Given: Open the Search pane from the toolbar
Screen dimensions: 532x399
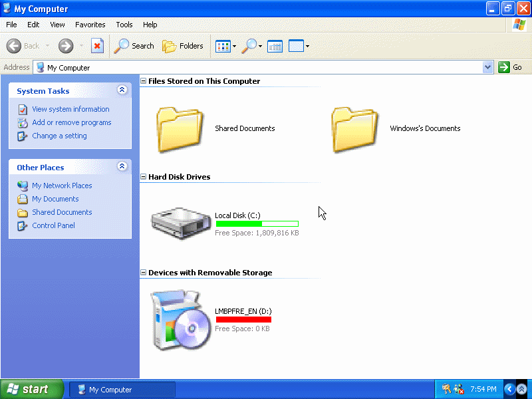Looking at the screenshot, I should pyautogui.click(x=134, y=46).
